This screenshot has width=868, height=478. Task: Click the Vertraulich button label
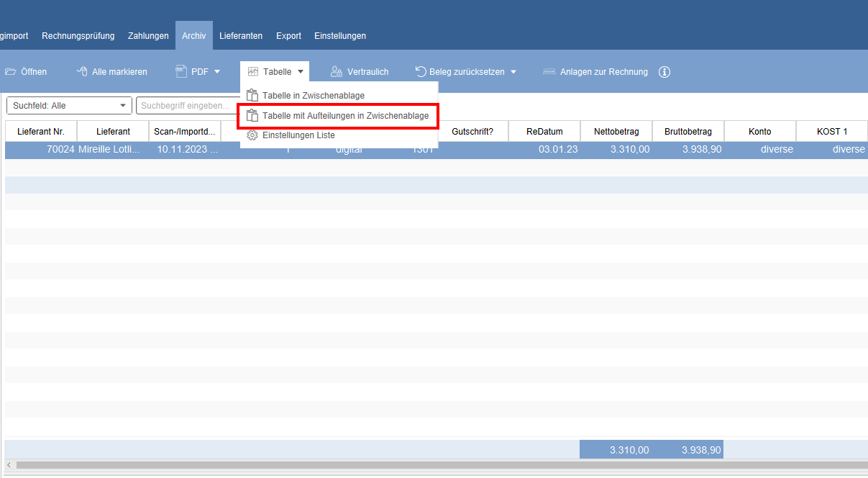pyautogui.click(x=367, y=72)
